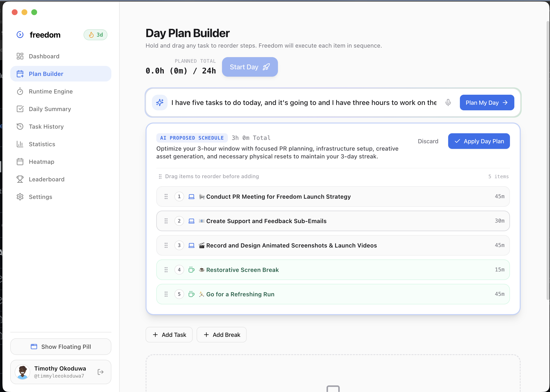
Task: Click the AI sparkle icon in prompt box
Action: tap(160, 103)
